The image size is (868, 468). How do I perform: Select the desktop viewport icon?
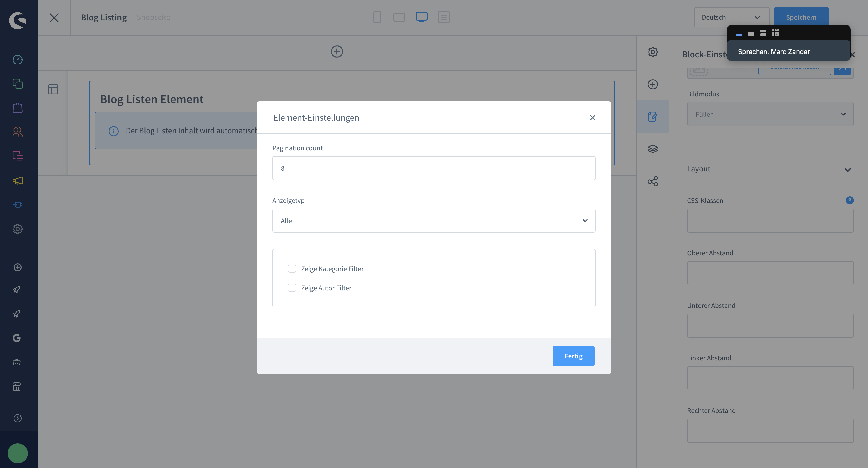click(421, 17)
